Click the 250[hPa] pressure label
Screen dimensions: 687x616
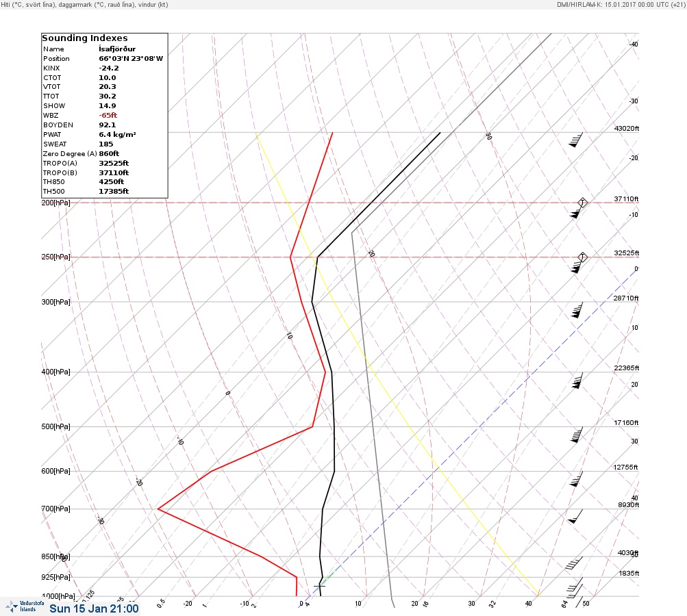pos(55,257)
